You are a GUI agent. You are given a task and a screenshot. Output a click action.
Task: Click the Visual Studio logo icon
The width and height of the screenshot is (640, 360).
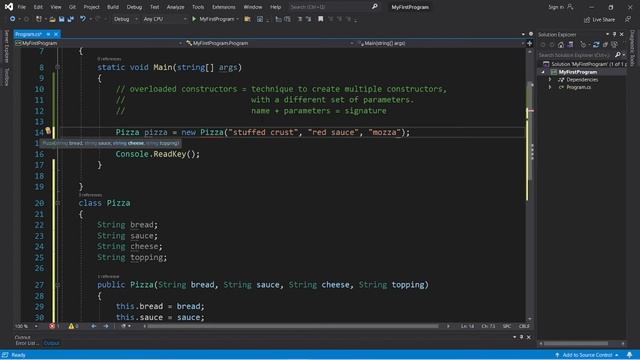tap(9, 7)
